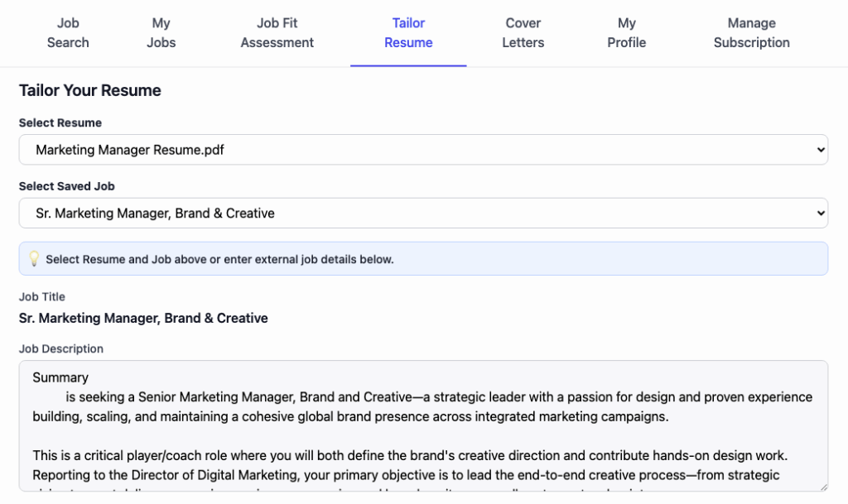The height and width of the screenshot is (504, 848).
Task: Open Manage Subscription tab
Action: pos(751,33)
